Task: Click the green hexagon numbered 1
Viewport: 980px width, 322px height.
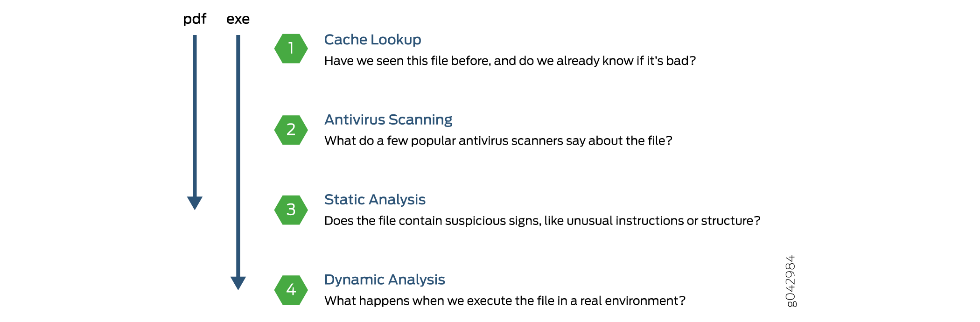Action: coord(291,49)
